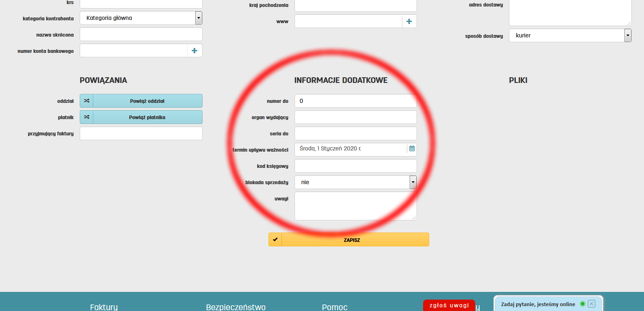Open Faktury footer section
Viewport: 644px width, 311px height.
coord(104,307)
